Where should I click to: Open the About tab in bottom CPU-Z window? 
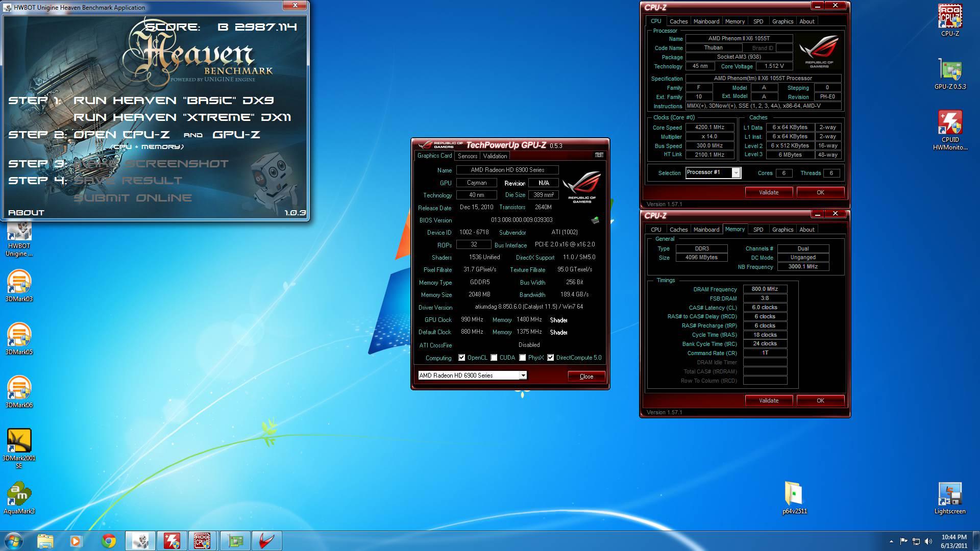pos(807,230)
